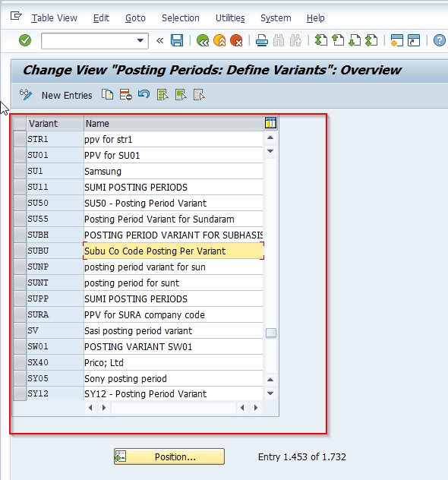Viewport: 448px width, 480px height.
Task: Click the green Back arrow icon
Action: tap(203, 40)
